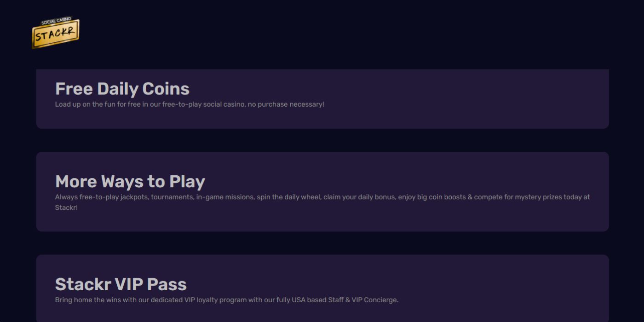This screenshot has height=322, width=644.
Task: Click the 'VIP Concierge' text
Action: [375, 300]
